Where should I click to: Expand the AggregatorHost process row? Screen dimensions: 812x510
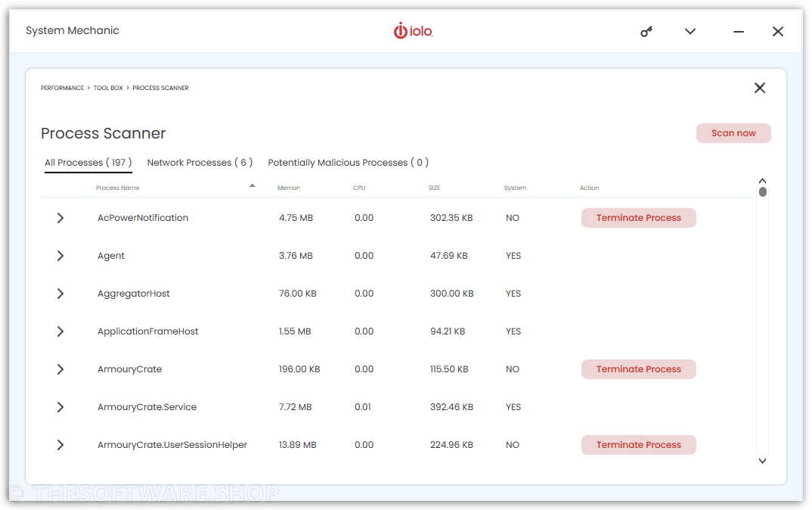pyautogui.click(x=60, y=294)
